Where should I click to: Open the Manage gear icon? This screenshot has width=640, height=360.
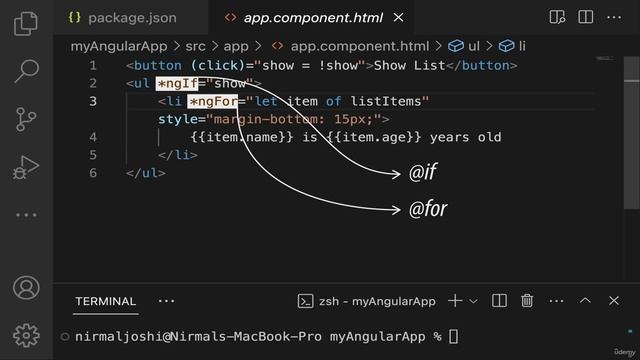pyautogui.click(x=26, y=336)
